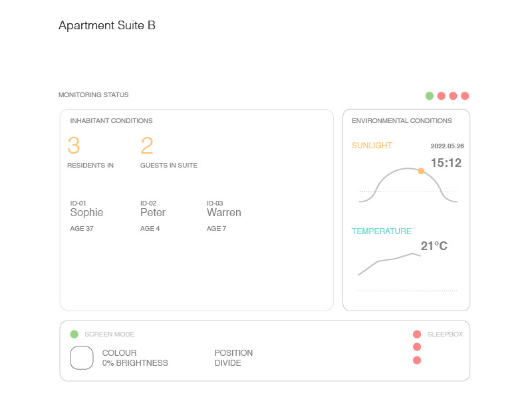532x399 pixels.
Task: Click the white colour swatch square
Action: [x=81, y=358]
